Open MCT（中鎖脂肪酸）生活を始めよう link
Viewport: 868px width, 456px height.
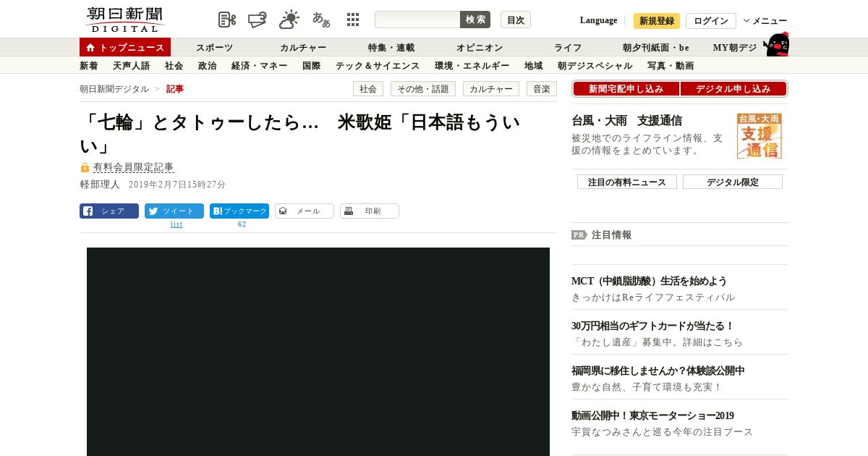pyautogui.click(x=649, y=281)
